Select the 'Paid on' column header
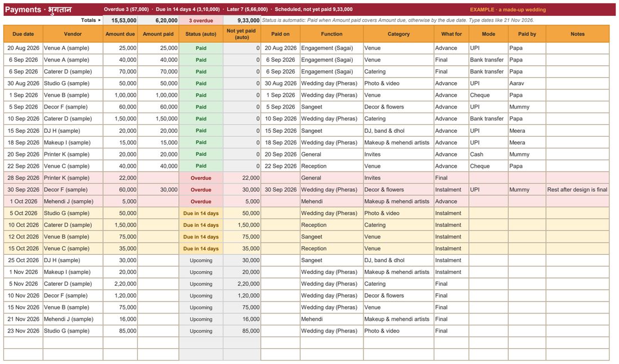 (280, 34)
